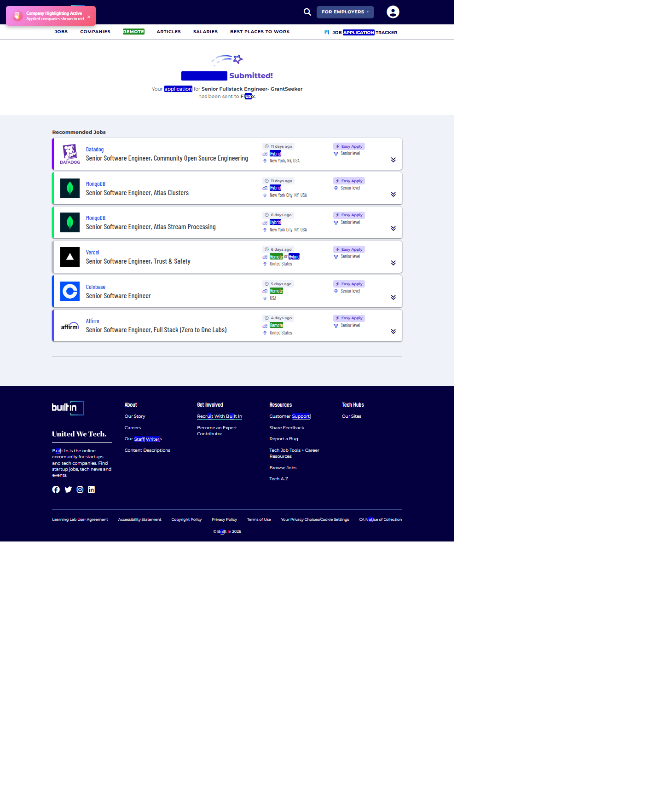Open the Instagram footer icon
The width and height of the screenshot is (671, 812).
80,490
